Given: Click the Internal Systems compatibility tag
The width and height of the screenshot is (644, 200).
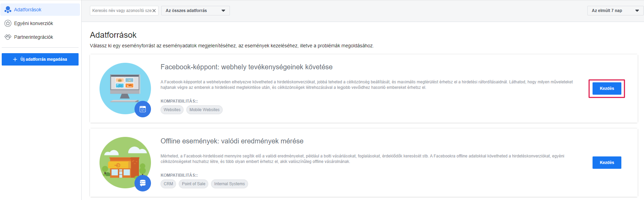Looking at the screenshot, I should (230, 184).
